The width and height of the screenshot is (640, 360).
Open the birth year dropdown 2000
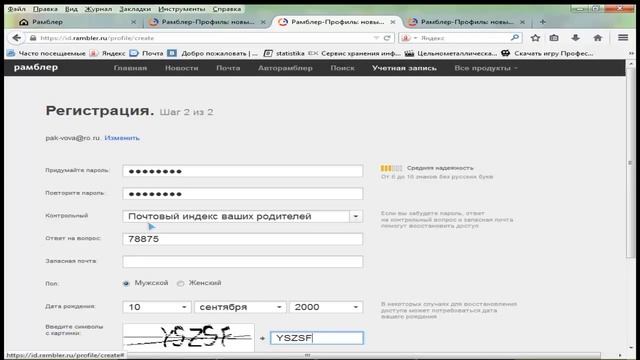pos(326,307)
